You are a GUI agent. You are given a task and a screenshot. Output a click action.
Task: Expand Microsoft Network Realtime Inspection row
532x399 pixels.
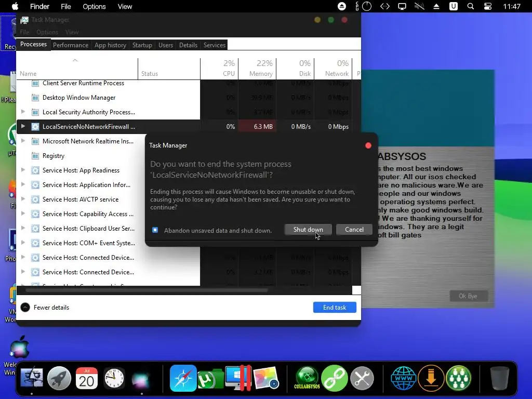click(23, 141)
